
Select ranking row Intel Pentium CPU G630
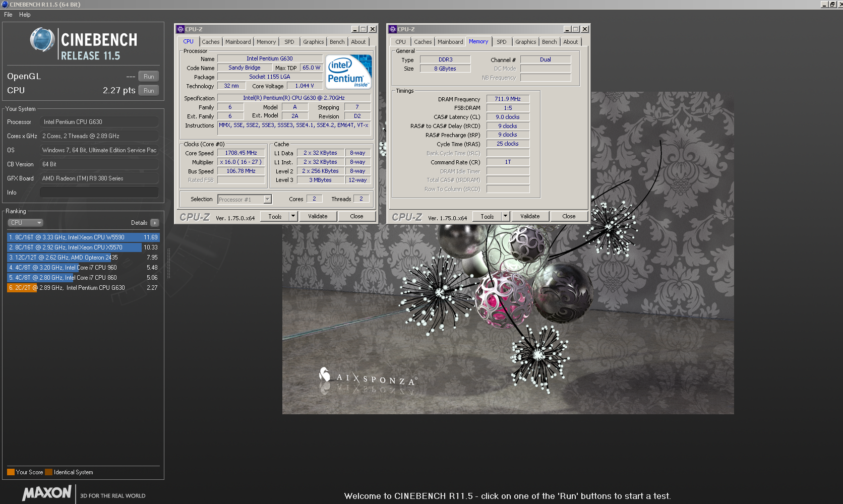(83, 288)
